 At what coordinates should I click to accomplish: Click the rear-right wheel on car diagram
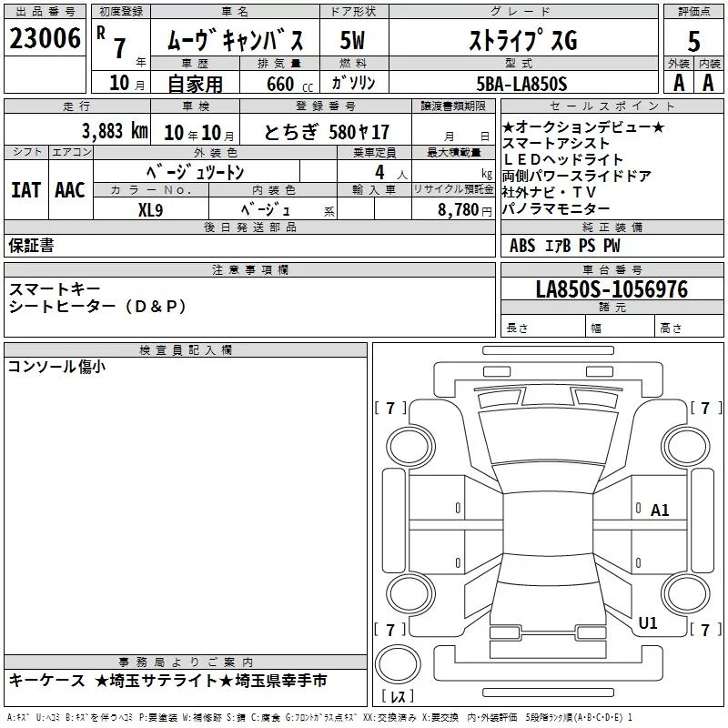685,593
